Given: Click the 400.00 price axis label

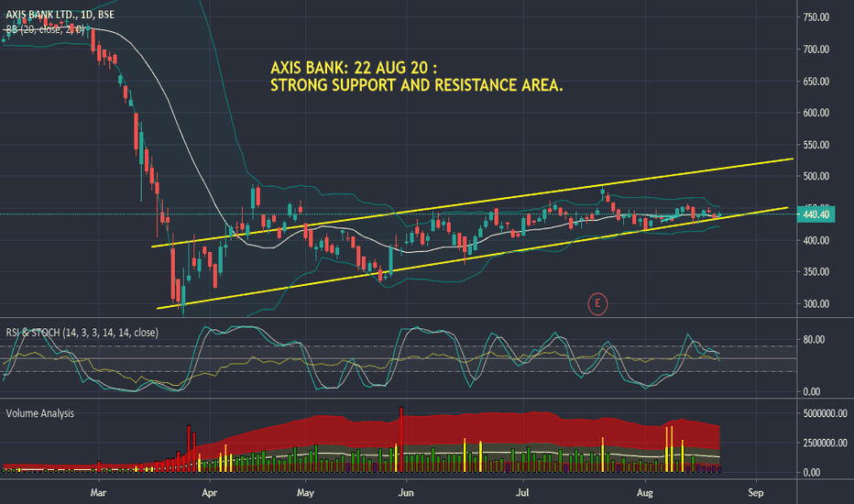Looking at the screenshot, I should coord(816,240).
